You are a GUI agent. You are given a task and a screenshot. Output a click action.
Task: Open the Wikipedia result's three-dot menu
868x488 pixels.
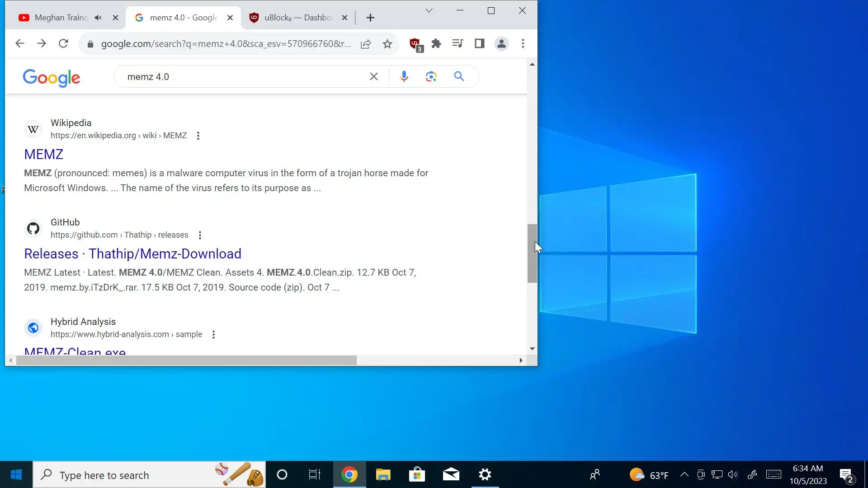[x=198, y=136]
